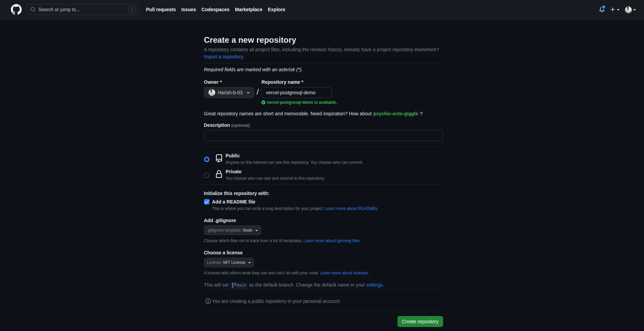This screenshot has width=644, height=331.
Task: Open the plus create-new menu
Action: tap(615, 9)
